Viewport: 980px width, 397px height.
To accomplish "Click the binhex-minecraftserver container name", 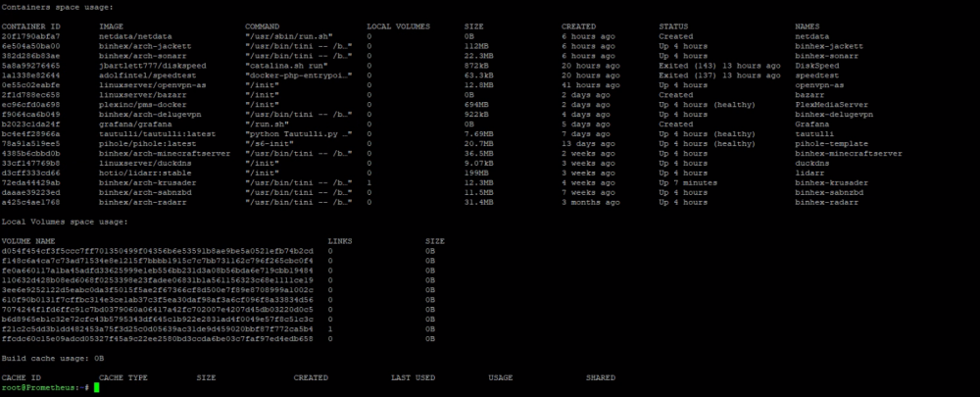I will pyautogui.click(x=848, y=153).
